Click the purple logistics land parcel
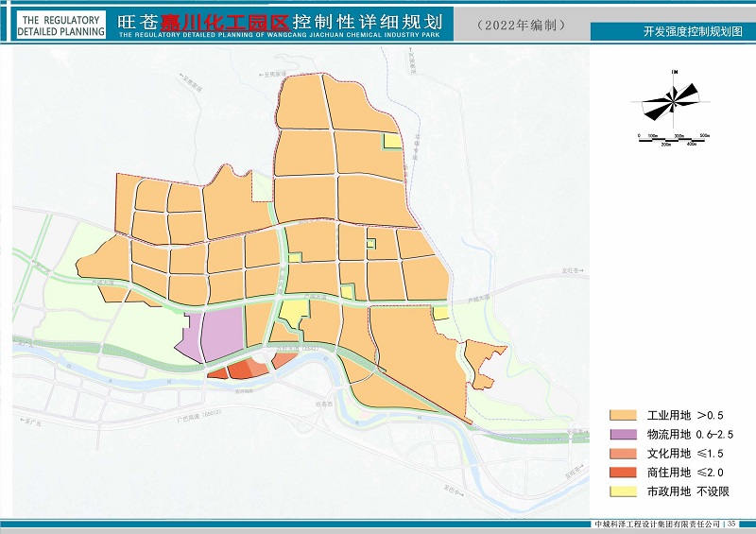The width and height of the screenshot is (756, 534). coord(215,335)
